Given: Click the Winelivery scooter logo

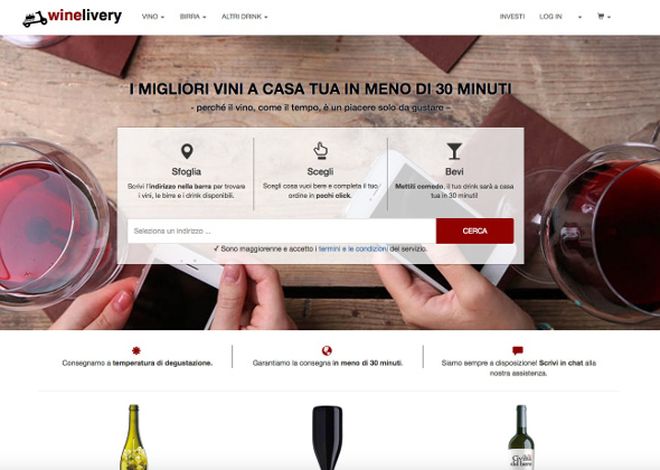Looking at the screenshot, I should 72,17.
